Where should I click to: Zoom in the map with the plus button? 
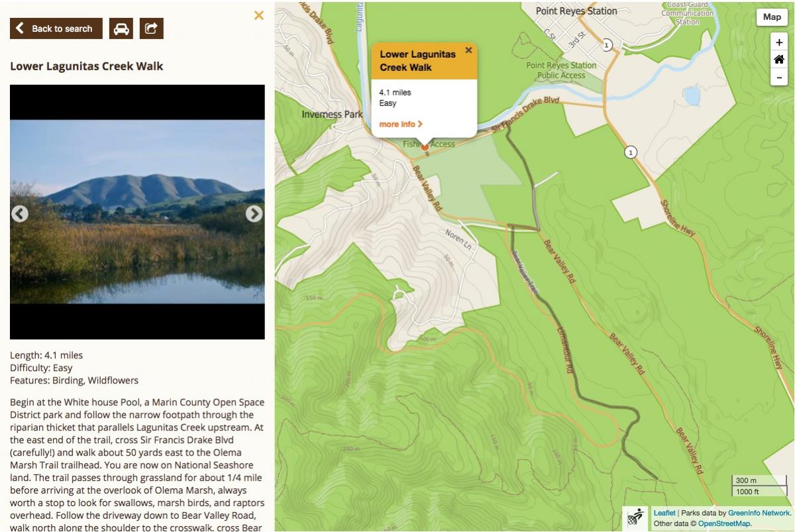click(779, 42)
